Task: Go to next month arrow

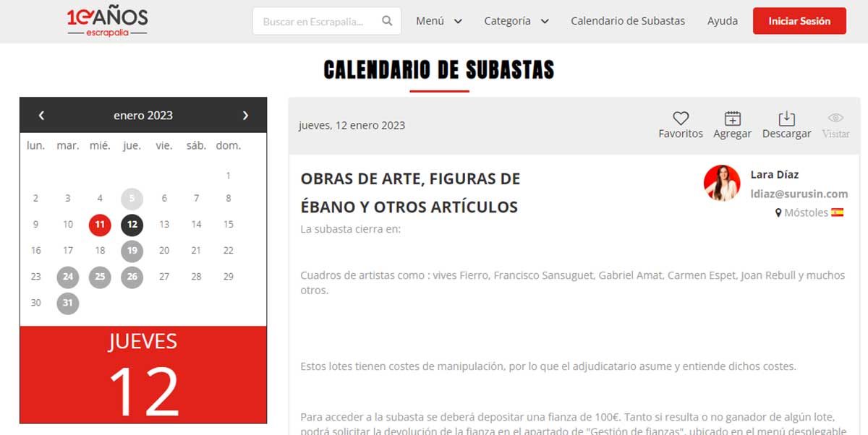Action: point(245,116)
